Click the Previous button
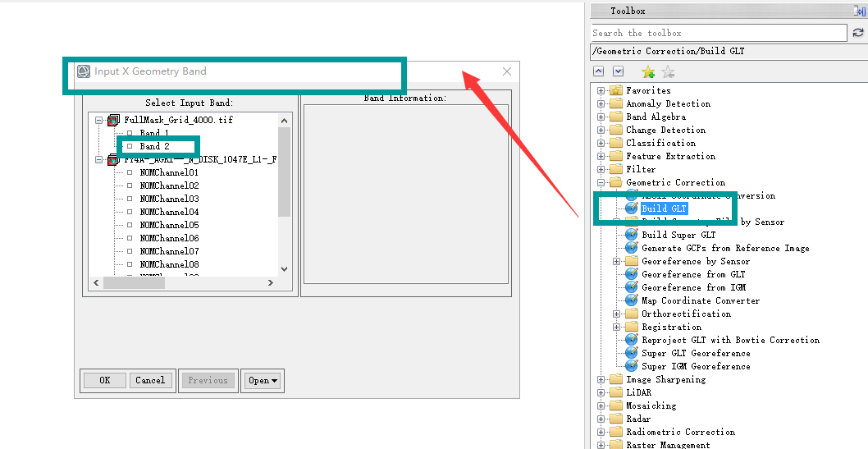Image resolution: width=868 pixels, height=449 pixels. coord(208,380)
